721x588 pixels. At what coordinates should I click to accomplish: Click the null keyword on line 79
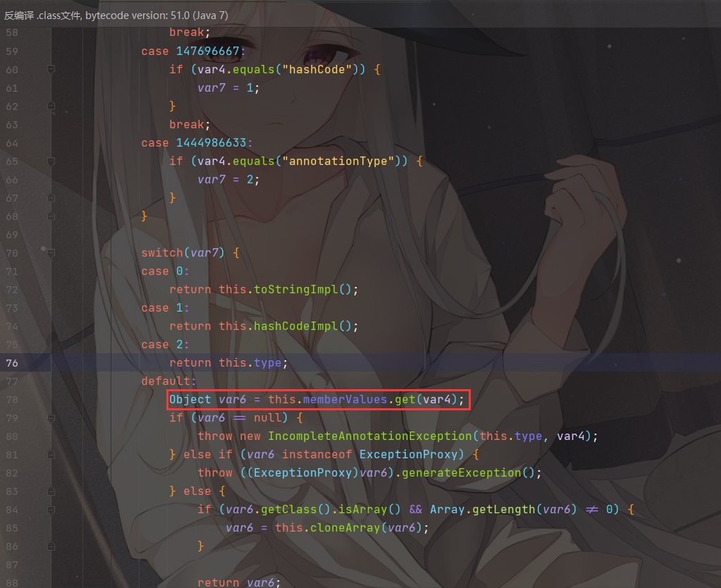[268, 418]
